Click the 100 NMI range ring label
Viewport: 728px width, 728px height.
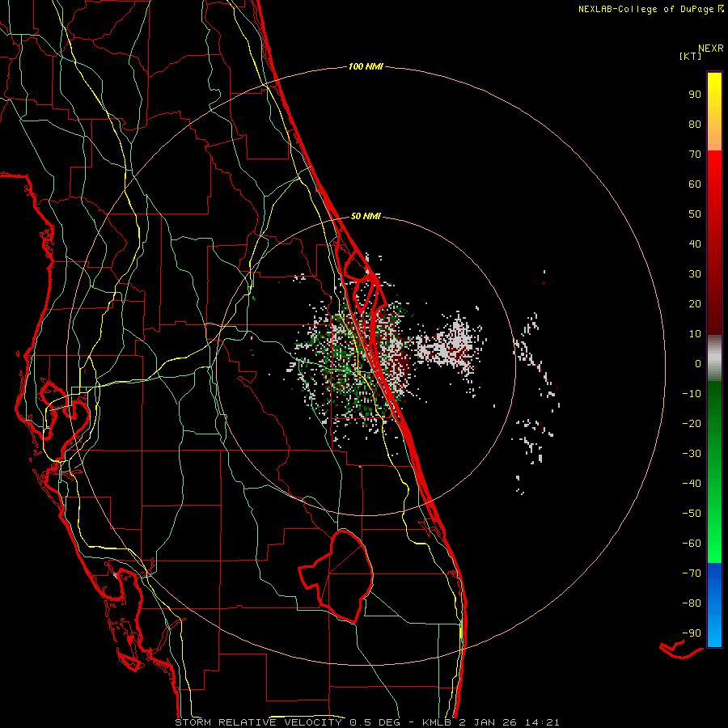coord(366,67)
